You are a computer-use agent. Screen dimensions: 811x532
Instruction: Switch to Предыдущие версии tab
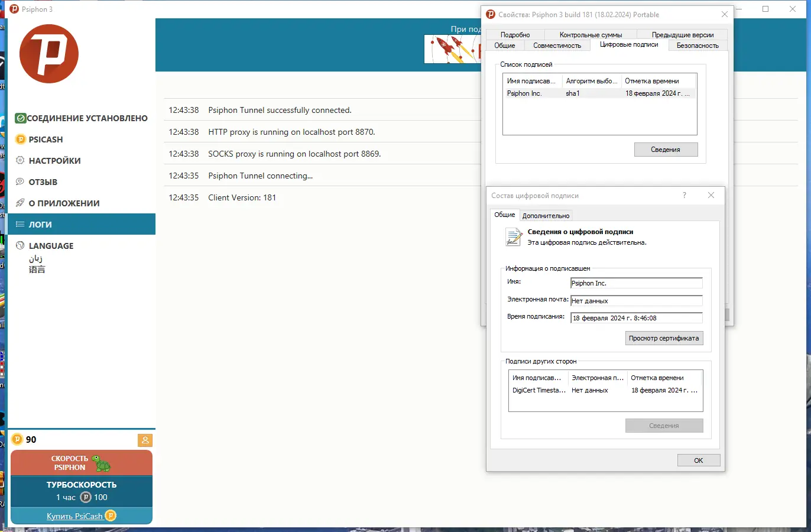pyautogui.click(x=683, y=35)
